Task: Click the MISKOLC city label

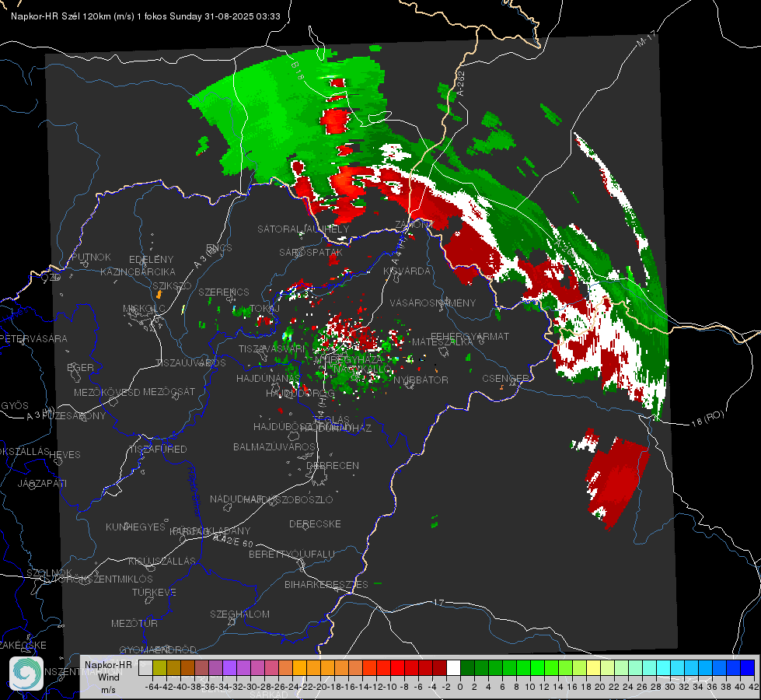Action: click(144, 309)
